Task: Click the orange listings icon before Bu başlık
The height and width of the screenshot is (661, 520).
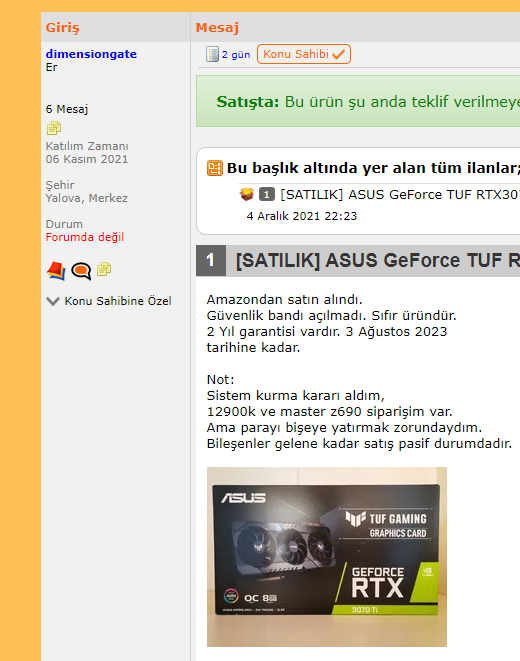Action: [214, 168]
